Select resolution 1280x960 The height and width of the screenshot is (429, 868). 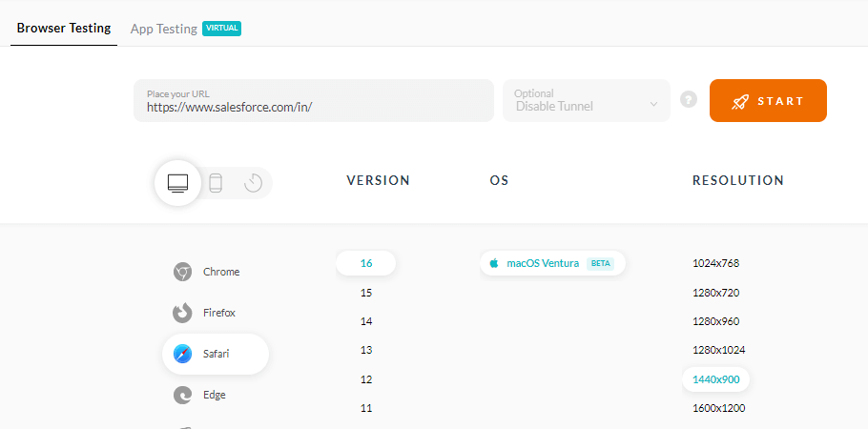point(715,321)
